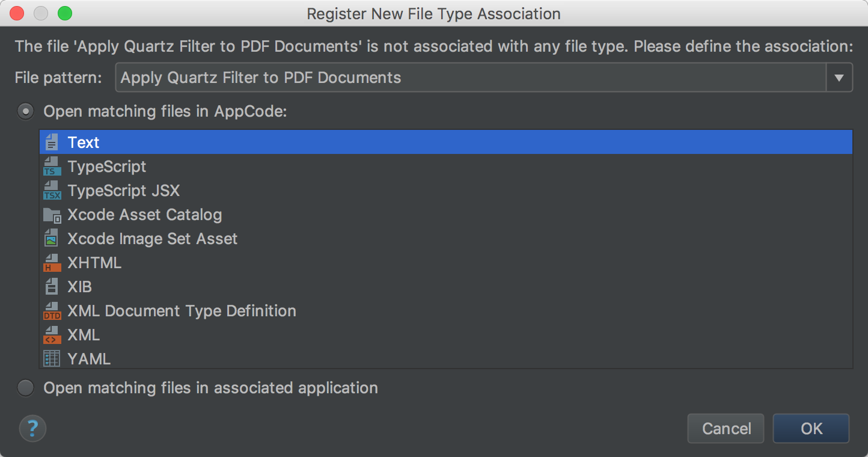The image size is (868, 457).
Task: Cancel the file type association dialog
Action: tap(726, 429)
